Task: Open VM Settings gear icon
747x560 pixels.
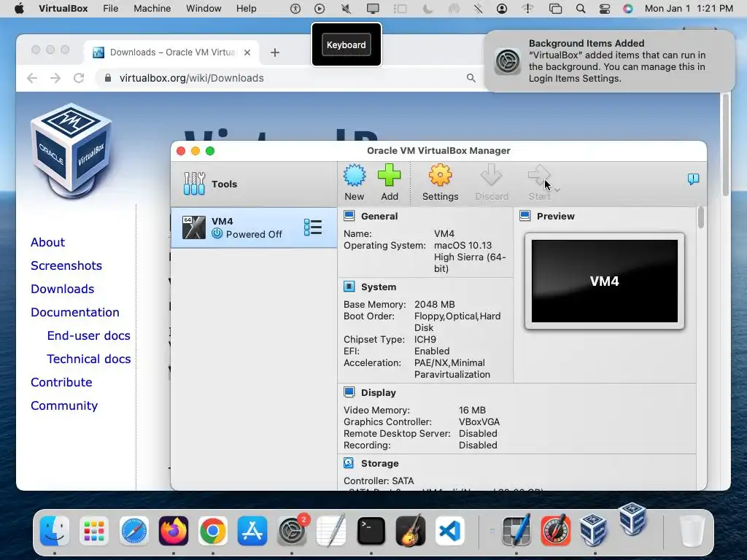Action: pos(440,175)
